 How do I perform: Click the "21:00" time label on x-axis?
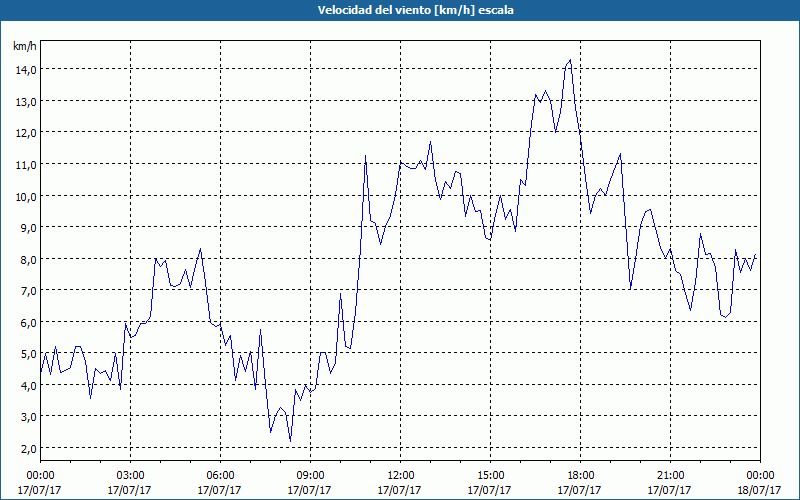coord(670,476)
